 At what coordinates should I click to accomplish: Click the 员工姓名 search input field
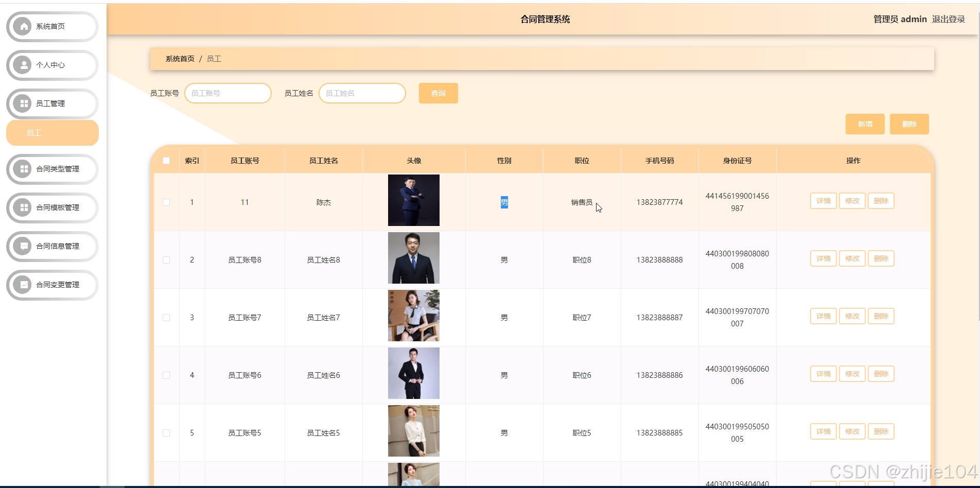[362, 93]
